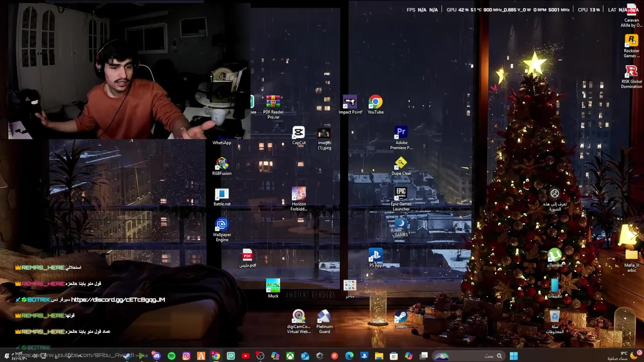Launch CapCut from the desktop

point(299,135)
